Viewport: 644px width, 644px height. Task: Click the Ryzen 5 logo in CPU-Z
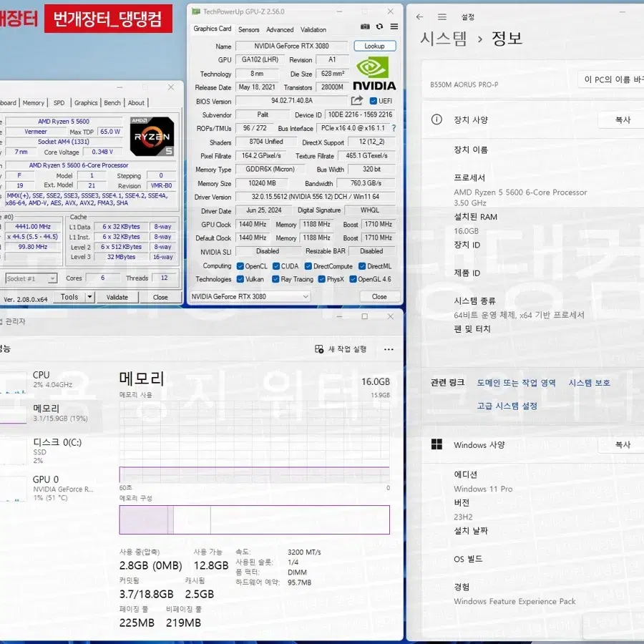tap(152, 137)
